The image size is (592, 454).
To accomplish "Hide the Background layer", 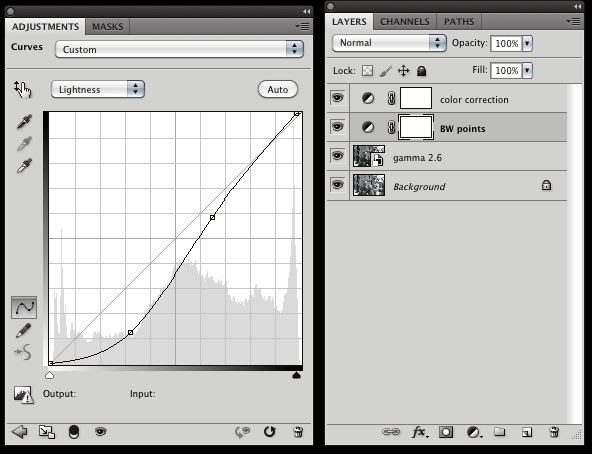I will [338, 185].
